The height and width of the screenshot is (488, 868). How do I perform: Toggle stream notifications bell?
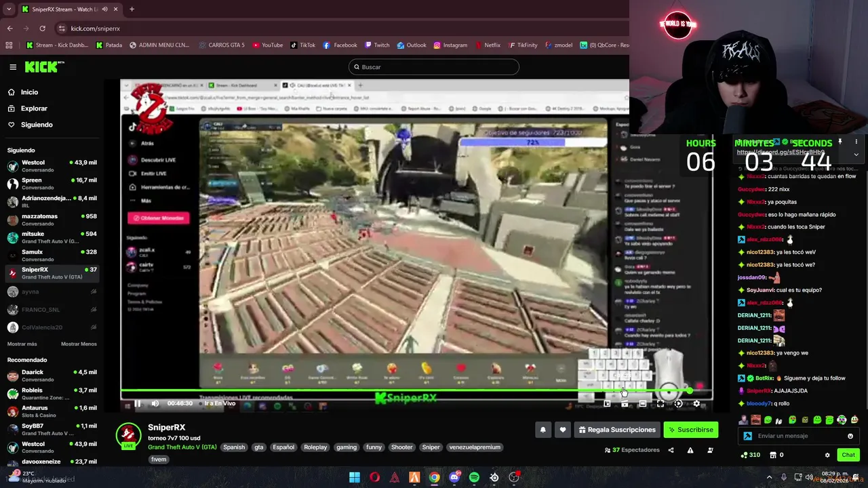click(x=542, y=430)
